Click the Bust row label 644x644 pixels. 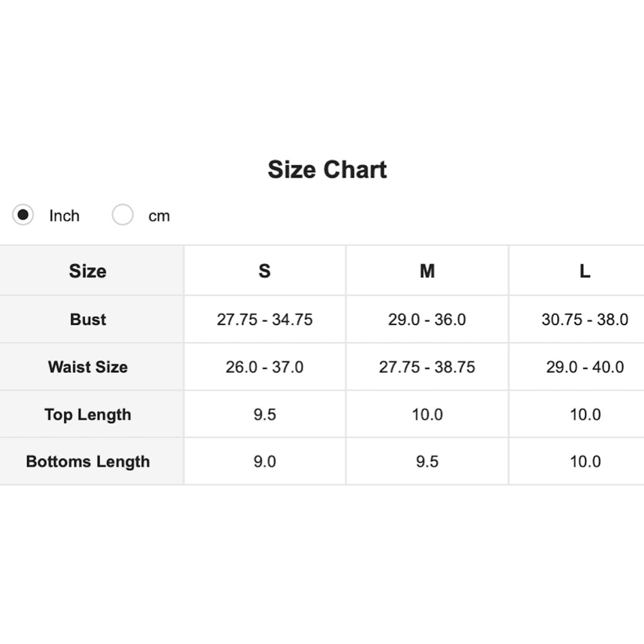click(x=88, y=319)
